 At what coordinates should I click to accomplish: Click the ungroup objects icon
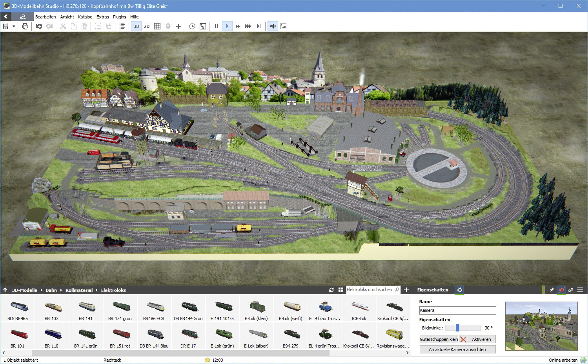pos(109,26)
